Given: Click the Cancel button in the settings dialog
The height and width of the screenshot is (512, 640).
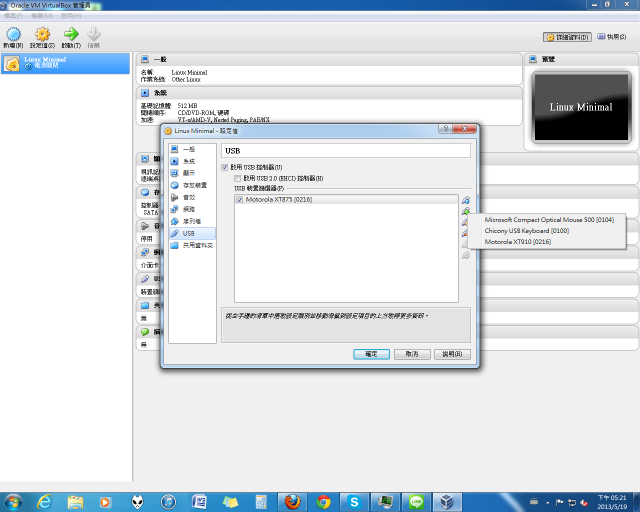Looking at the screenshot, I should (x=412, y=354).
